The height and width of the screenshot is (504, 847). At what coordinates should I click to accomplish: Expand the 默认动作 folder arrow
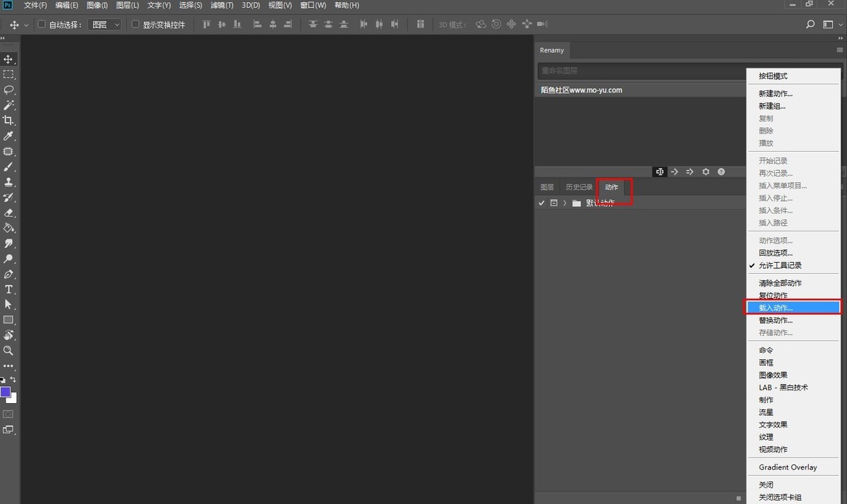click(x=565, y=203)
